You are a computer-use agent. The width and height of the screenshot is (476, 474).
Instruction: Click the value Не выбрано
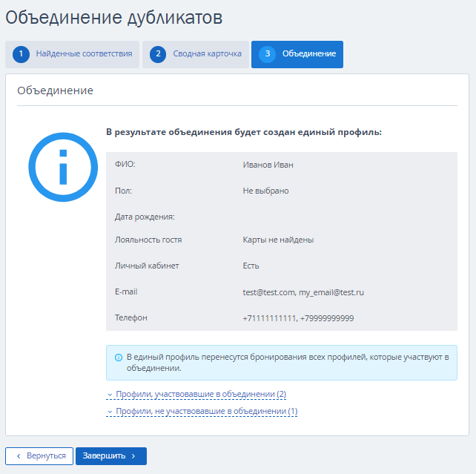[265, 191]
